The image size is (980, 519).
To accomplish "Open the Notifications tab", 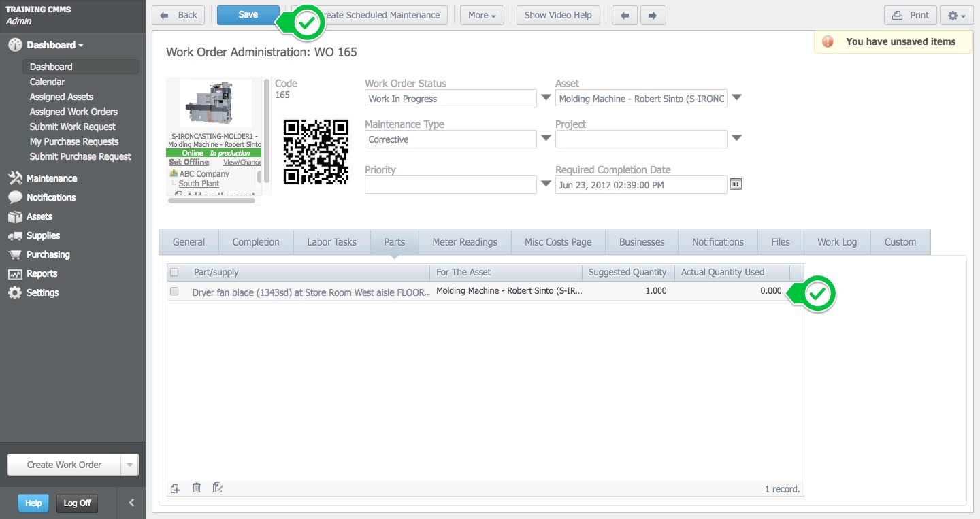I will click(718, 242).
